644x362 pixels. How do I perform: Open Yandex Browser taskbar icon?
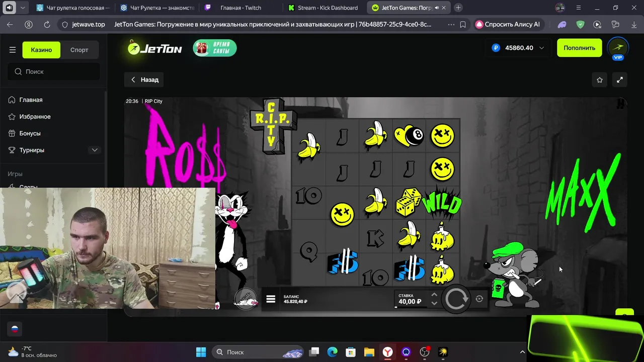[387, 352]
